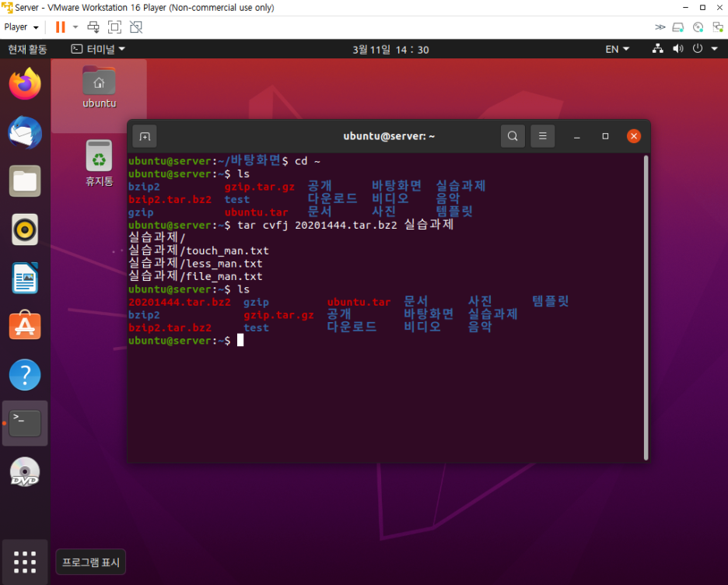Minimize the terminal window
This screenshot has height=585, width=728.
click(576, 136)
